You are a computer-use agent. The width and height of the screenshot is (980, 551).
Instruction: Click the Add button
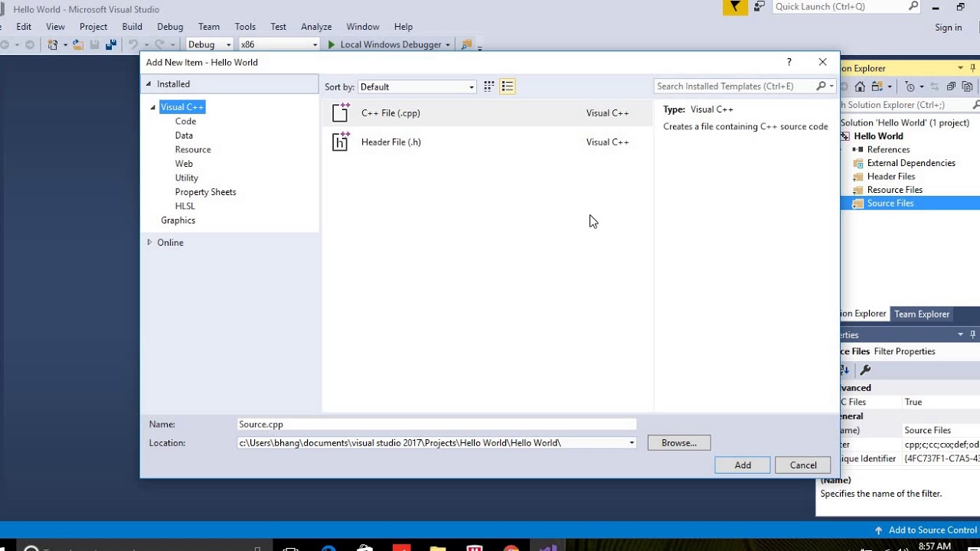743,465
